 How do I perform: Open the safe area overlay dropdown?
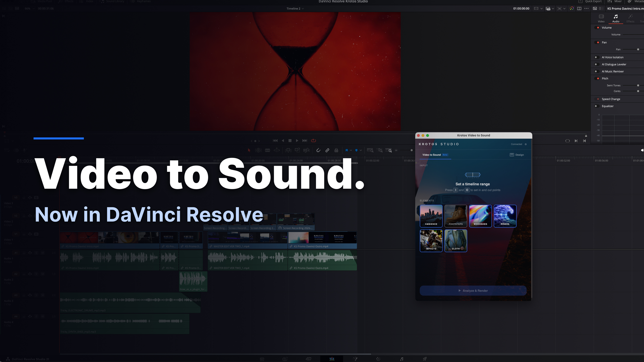click(x=542, y=9)
